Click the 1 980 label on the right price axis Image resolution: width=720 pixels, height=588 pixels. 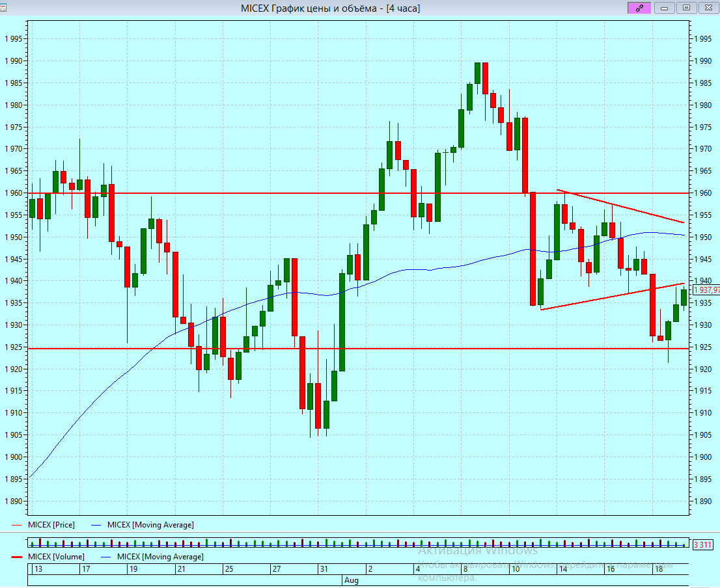703,105
